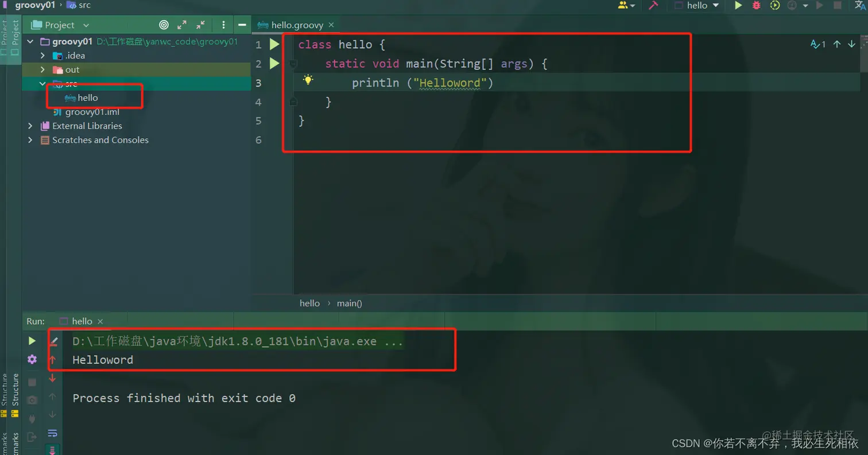
Task: Select hello file in project tree
Action: tap(81, 98)
